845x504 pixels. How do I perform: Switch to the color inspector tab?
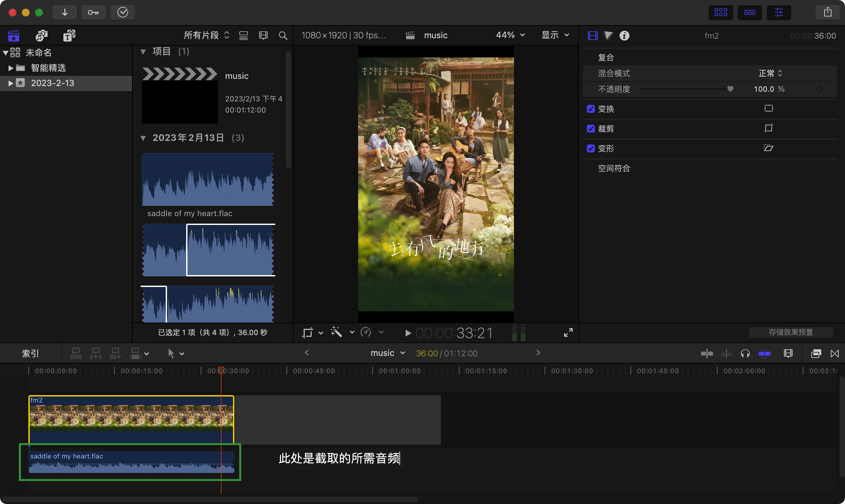[608, 35]
